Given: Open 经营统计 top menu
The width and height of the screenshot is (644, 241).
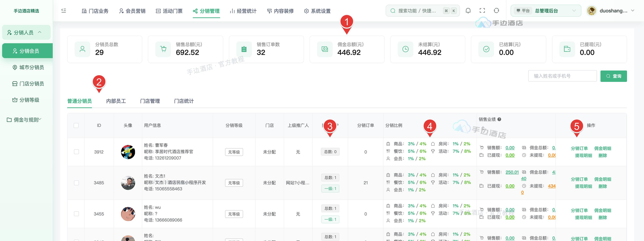Looking at the screenshot, I should [x=243, y=11].
